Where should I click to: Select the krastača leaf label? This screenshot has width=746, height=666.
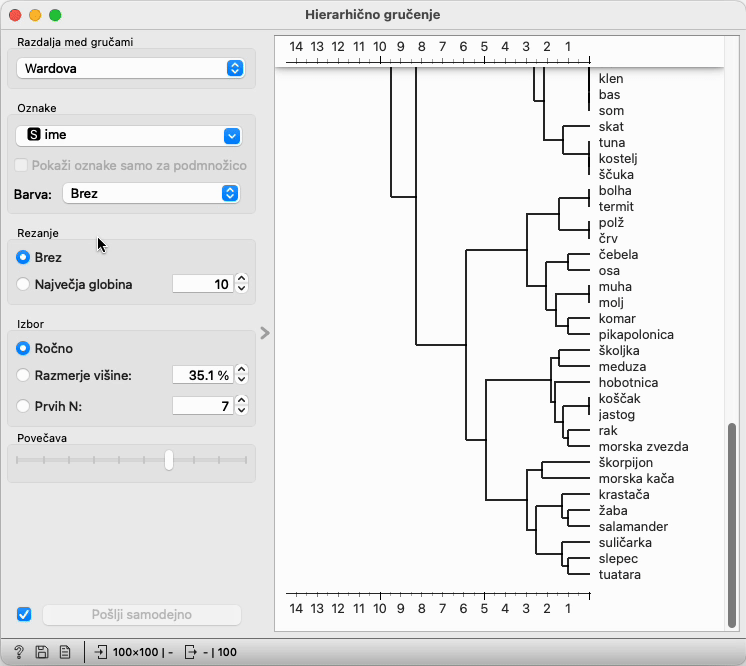coord(624,495)
